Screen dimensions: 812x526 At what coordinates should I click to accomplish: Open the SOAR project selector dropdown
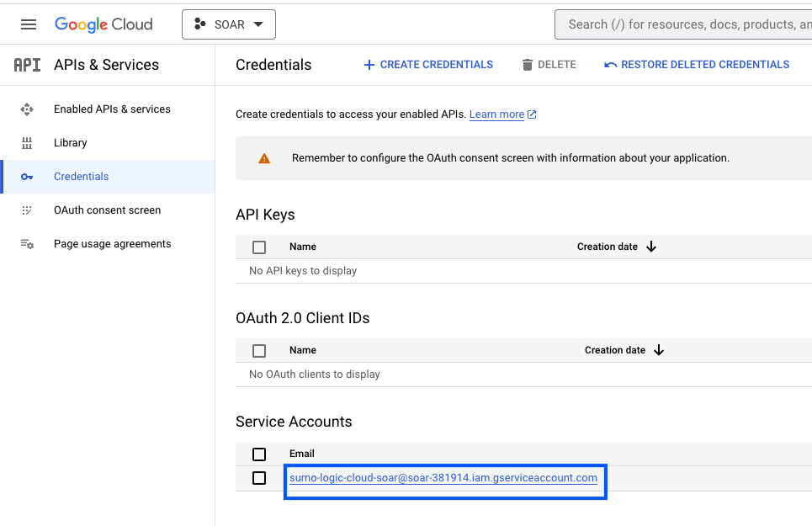pos(229,24)
